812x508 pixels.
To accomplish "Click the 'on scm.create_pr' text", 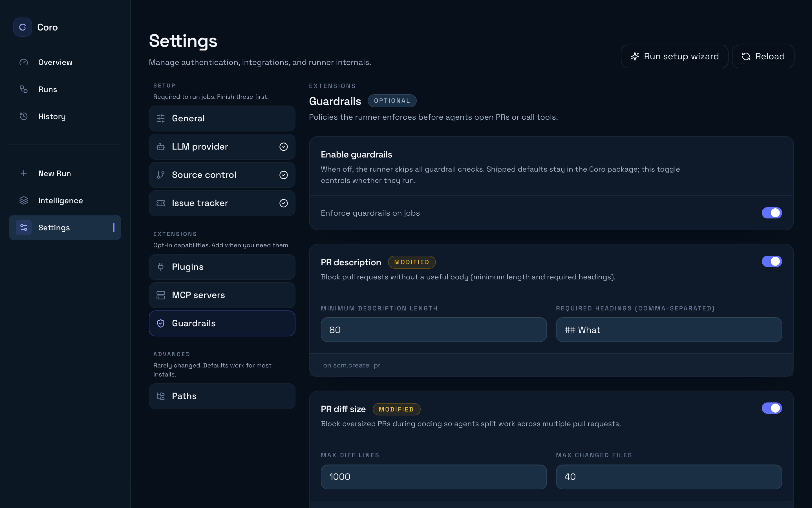I will pos(352,365).
